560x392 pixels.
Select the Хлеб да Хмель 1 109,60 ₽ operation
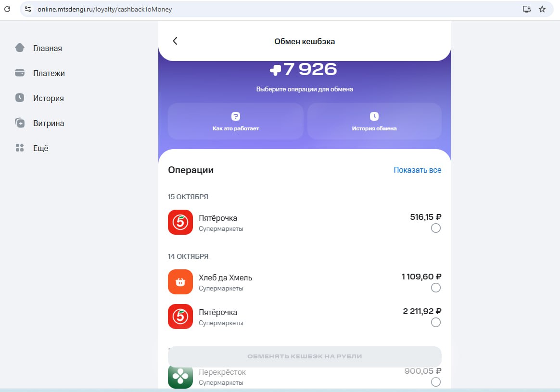click(x=435, y=288)
